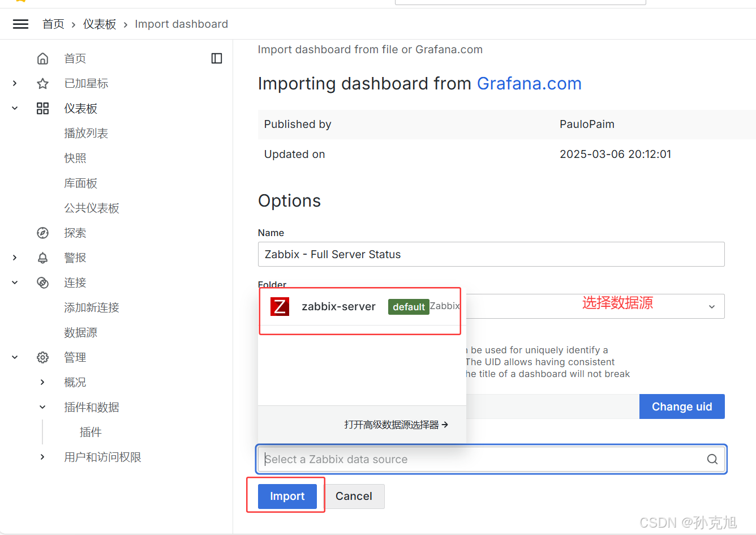Open 仪表板 in the sidebar
This screenshot has height=535, width=756.
pos(81,108)
